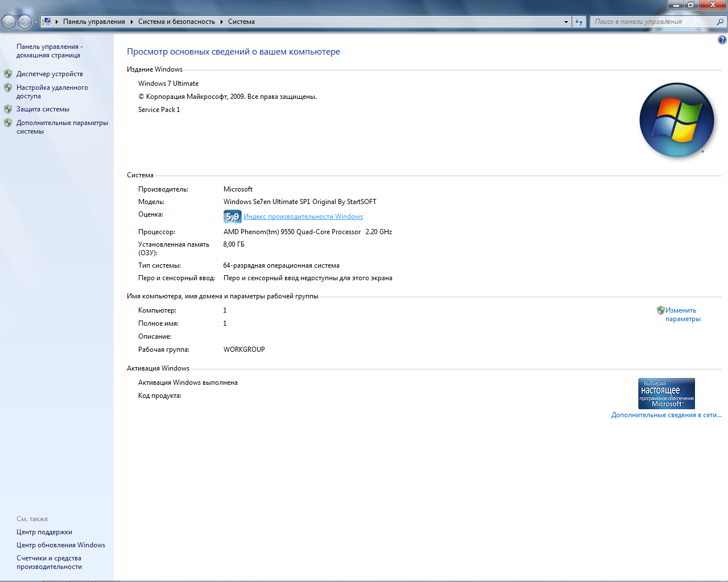Click the model 'Windows Se7en Ultimate SP1' text
The image size is (728, 582).
pyautogui.click(x=300, y=202)
